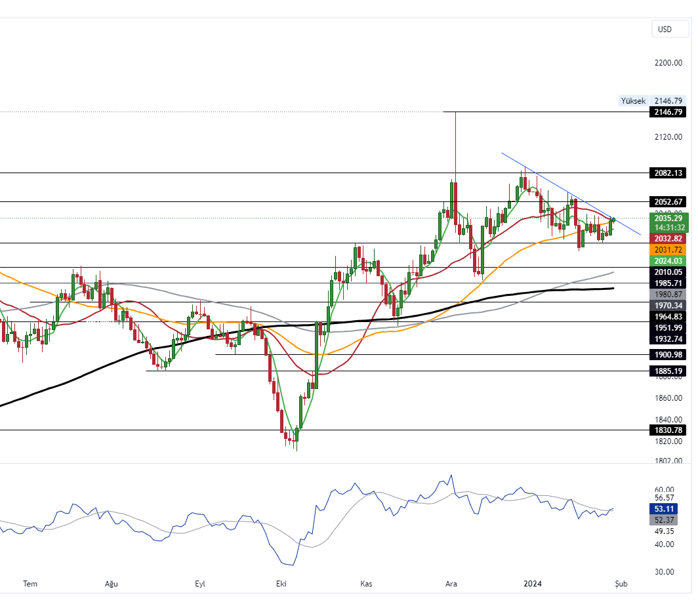This screenshot has width=698, height=616.
Task: Click the red 2032.82 moving average label
Action: coord(668,238)
